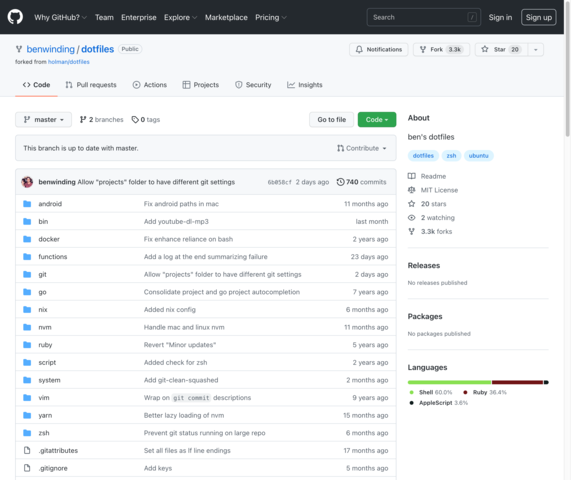Star the repository with the star icon

(484, 49)
